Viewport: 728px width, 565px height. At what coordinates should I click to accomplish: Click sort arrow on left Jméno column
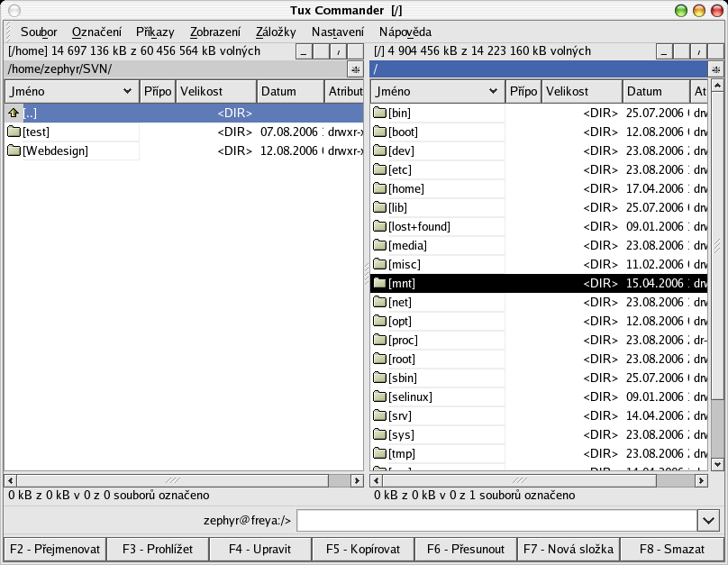coord(127,92)
